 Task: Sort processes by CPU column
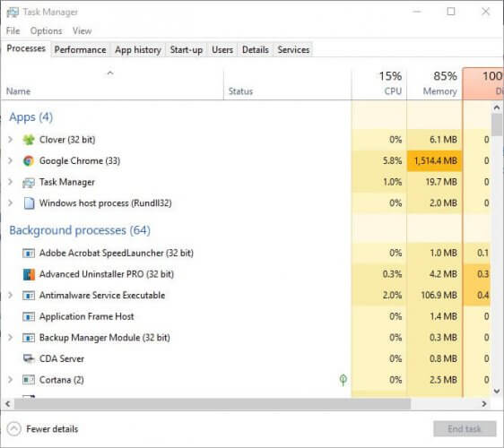coord(379,84)
